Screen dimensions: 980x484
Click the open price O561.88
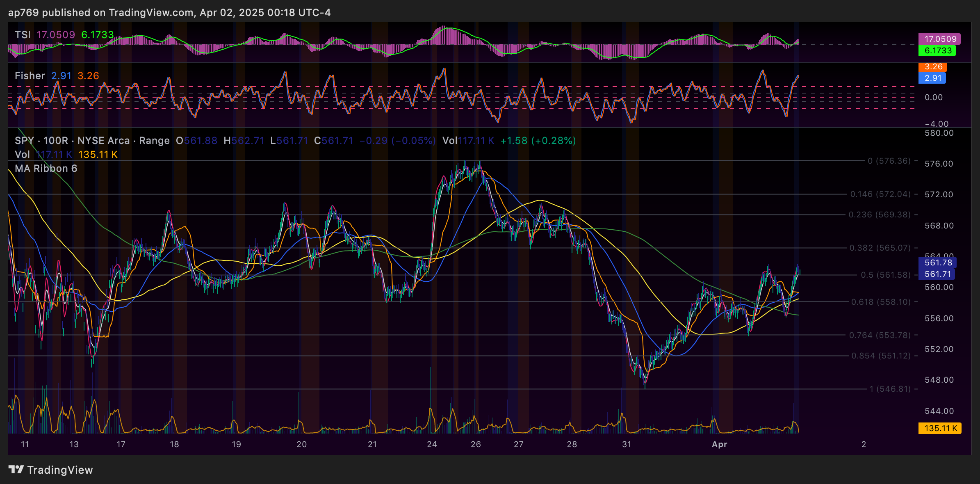197,141
